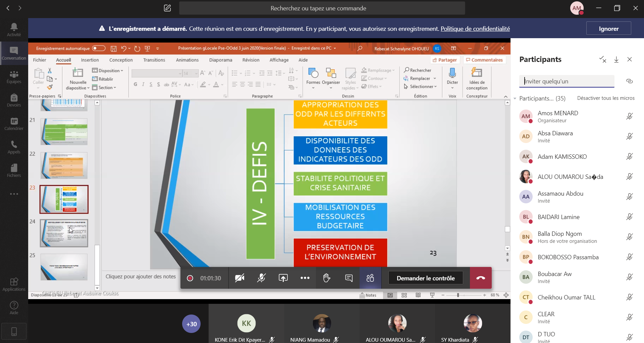Open Aide in the Teams sidebar

coord(14,308)
